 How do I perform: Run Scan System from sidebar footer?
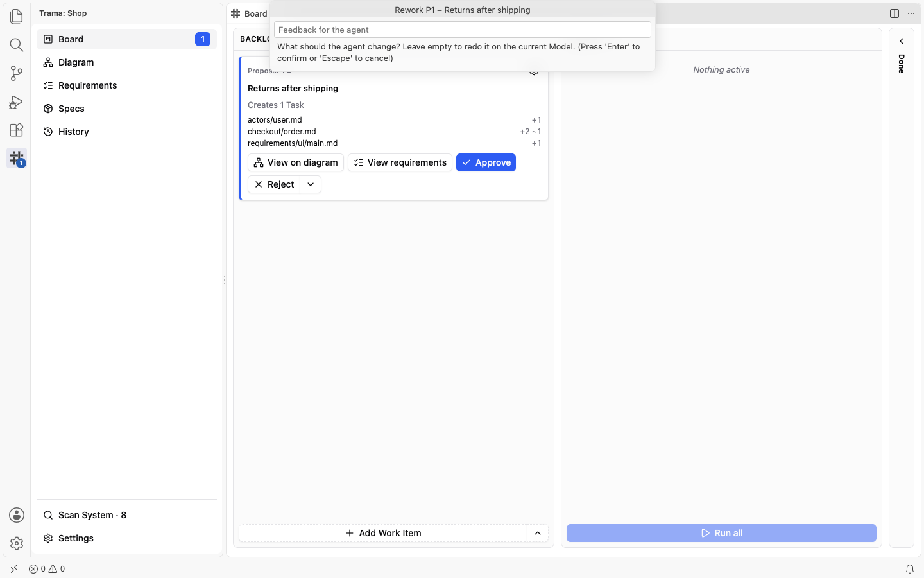pos(126,515)
